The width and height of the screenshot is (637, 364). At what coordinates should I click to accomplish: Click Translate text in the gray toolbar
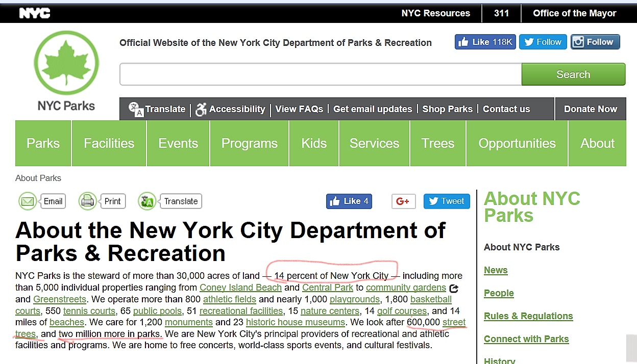165,109
